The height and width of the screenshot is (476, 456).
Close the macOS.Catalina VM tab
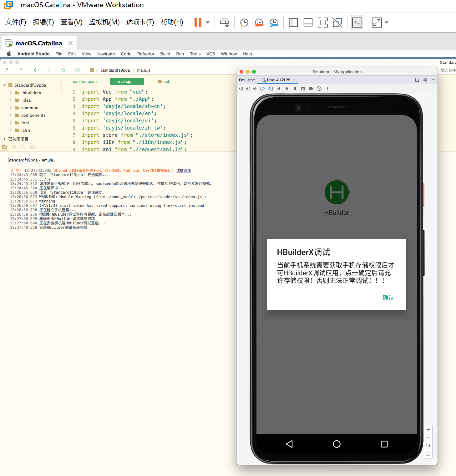click(71, 43)
